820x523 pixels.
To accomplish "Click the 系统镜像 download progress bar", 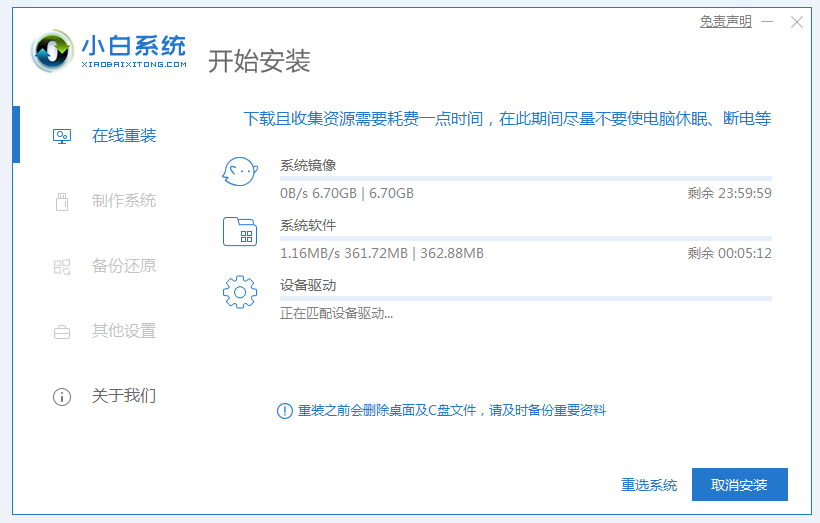I will pyautogui.click(x=525, y=179).
